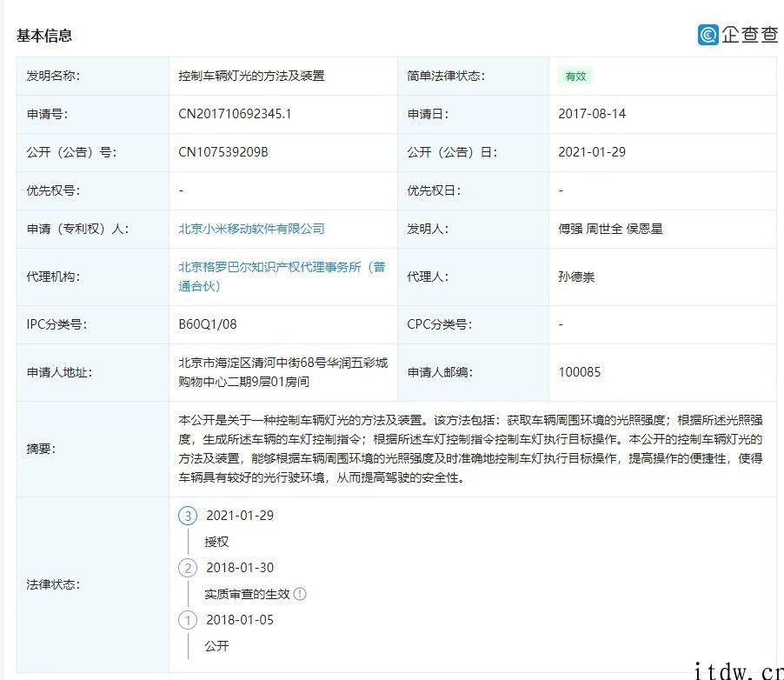
Task: Click the 基本信息 section heading
Action: (43, 36)
